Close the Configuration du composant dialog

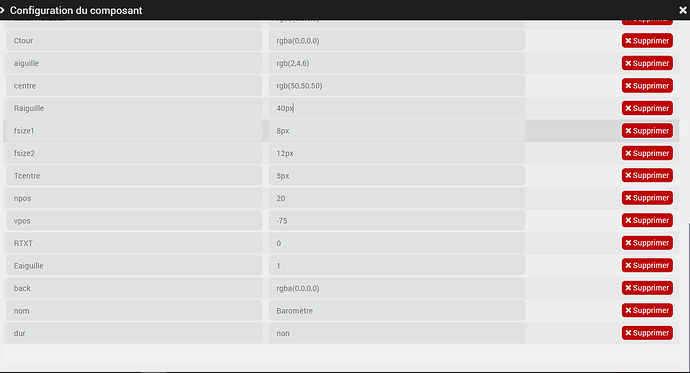click(x=683, y=10)
